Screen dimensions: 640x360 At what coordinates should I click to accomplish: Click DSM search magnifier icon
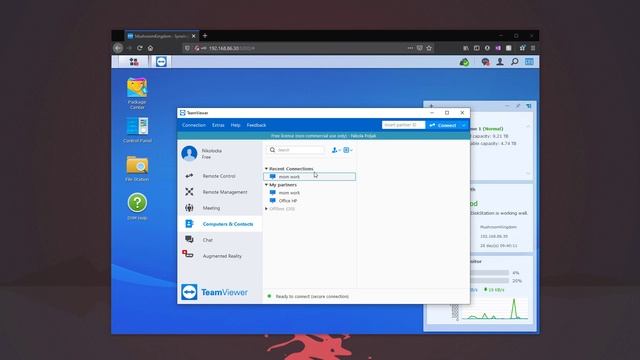tap(514, 62)
